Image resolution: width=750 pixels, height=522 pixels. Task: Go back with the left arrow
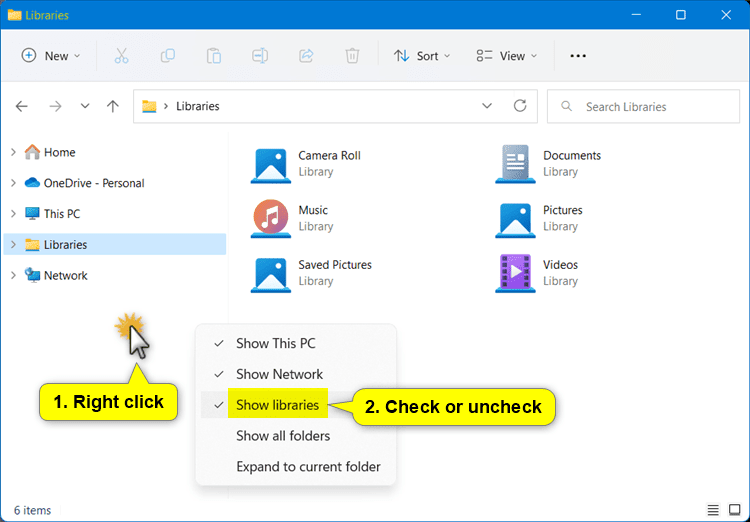click(22, 106)
